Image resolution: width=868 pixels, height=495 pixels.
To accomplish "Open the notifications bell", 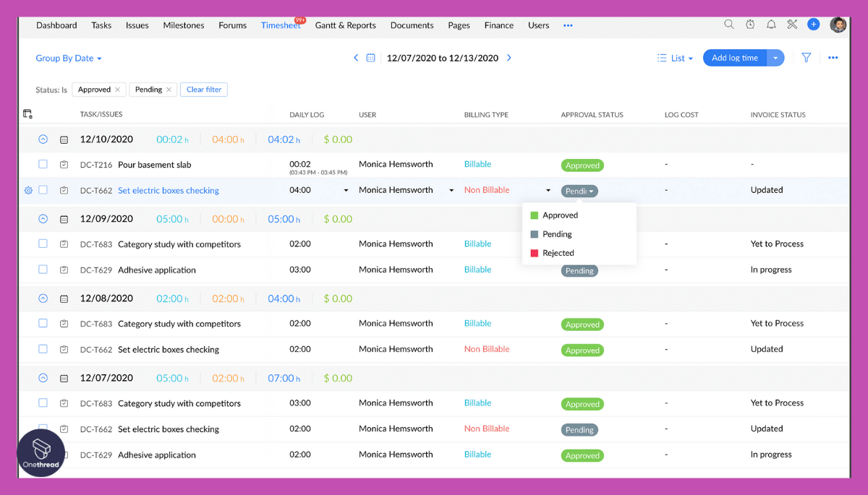I will pyautogui.click(x=771, y=24).
